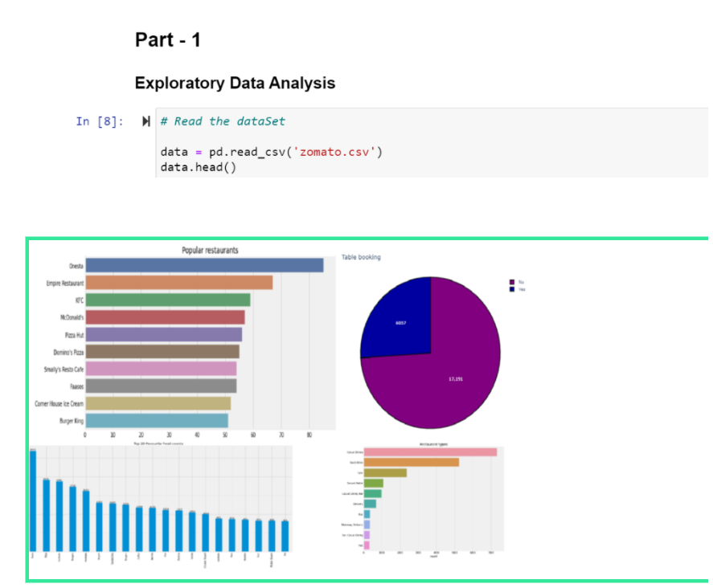The width and height of the screenshot is (713, 588).
Task: Click the 'Corner House Ice Cream' axis label
Action: (59, 403)
